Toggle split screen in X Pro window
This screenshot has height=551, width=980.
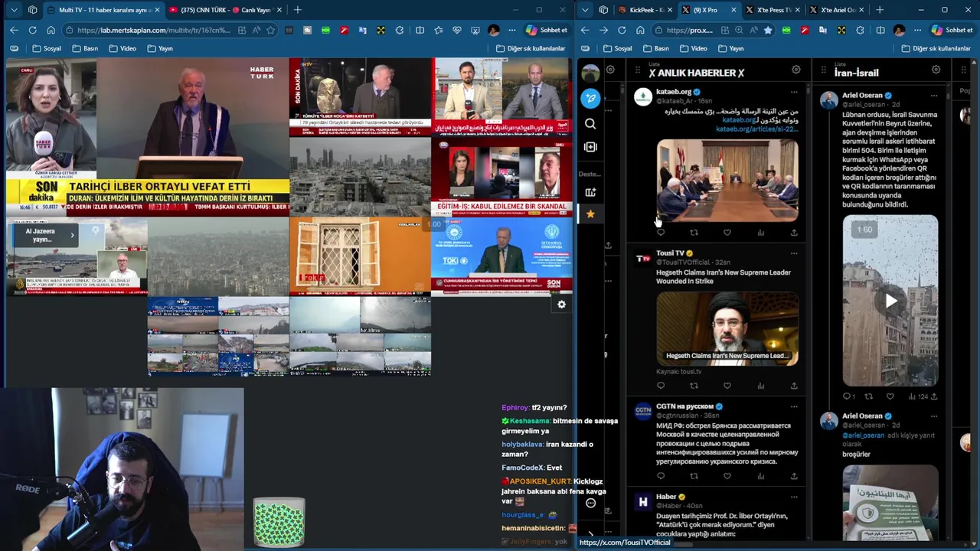coord(880,30)
